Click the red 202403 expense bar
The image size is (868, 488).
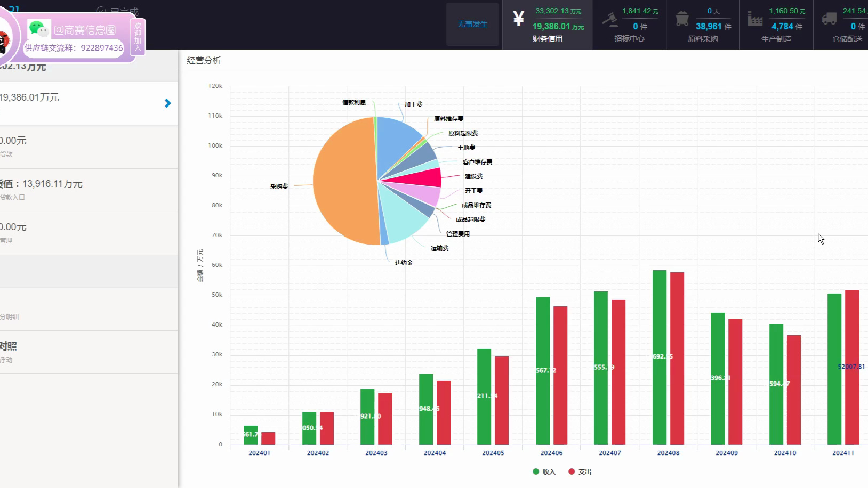[385, 419]
